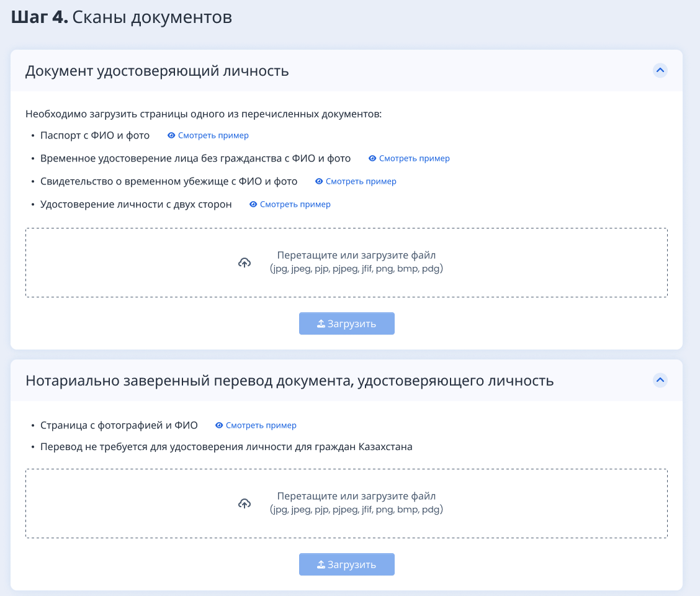Screen dimensions: 700x596
Task: Open 'Смотреть пример' for translated photo page
Action: (x=261, y=425)
